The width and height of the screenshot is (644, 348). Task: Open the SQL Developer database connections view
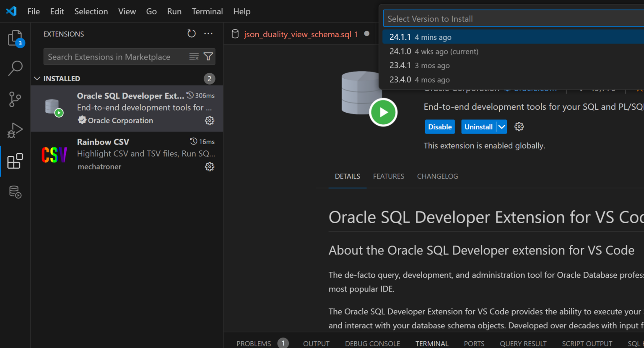coord(15,192)
